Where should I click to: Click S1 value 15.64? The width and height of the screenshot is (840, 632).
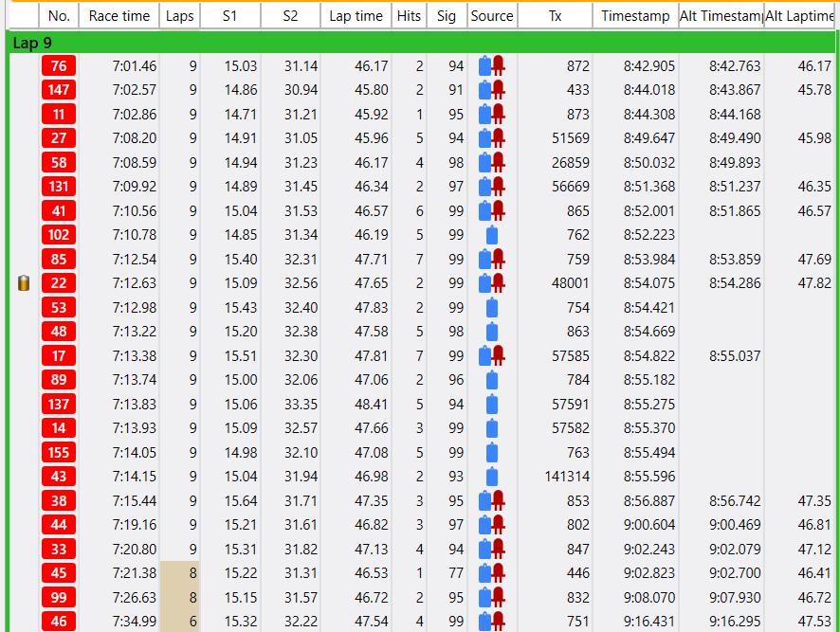point(241,501)
